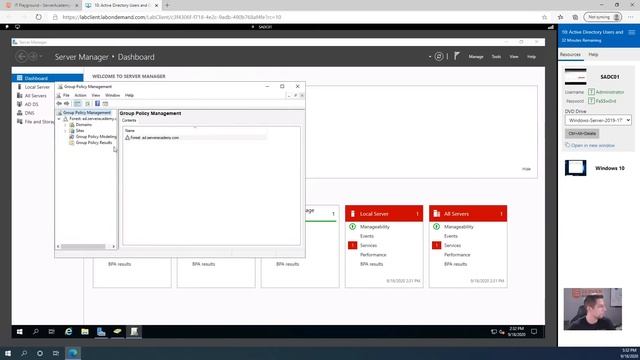Click Server Manager back navigation arrow
The image size is (640, 360).
pyautogui.click(x=21, y=57)
